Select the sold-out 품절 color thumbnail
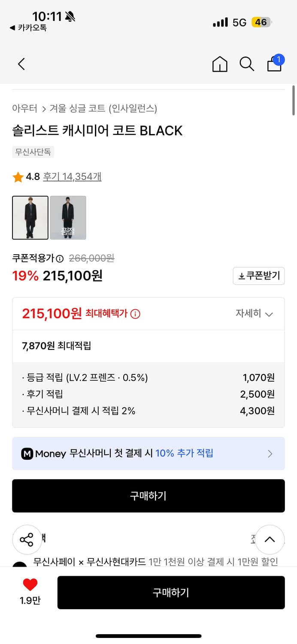 (68, 218)
